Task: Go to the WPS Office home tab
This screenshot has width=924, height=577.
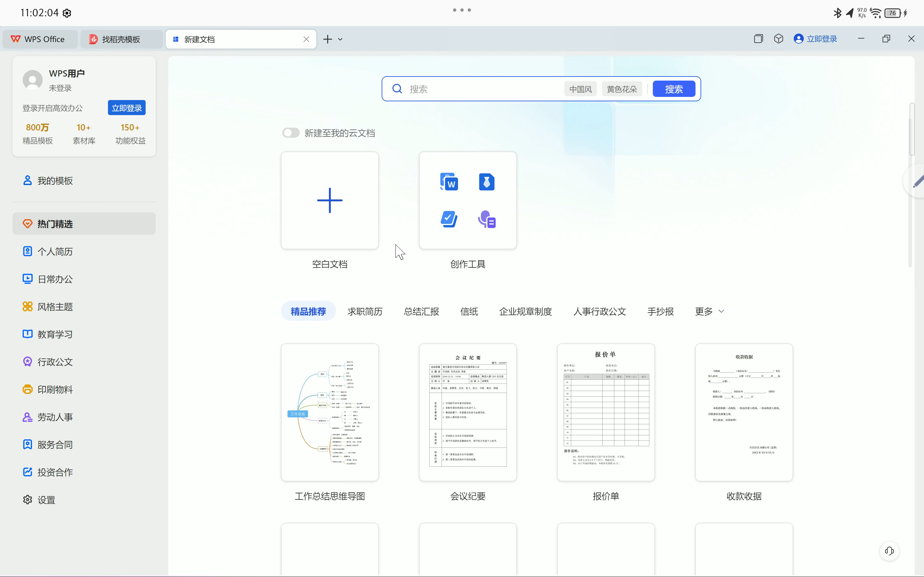Action: tap(40, 39)
